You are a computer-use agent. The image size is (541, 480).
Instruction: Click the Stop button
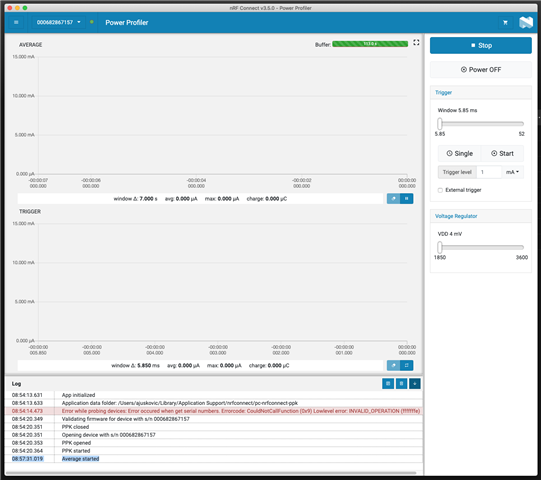click(x=481, y=46)
